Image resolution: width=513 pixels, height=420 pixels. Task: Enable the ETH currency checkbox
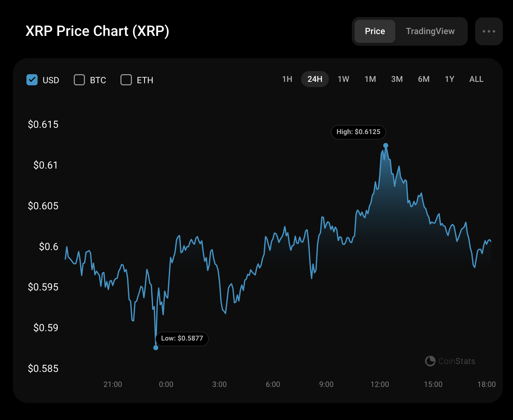pos(126,80)
